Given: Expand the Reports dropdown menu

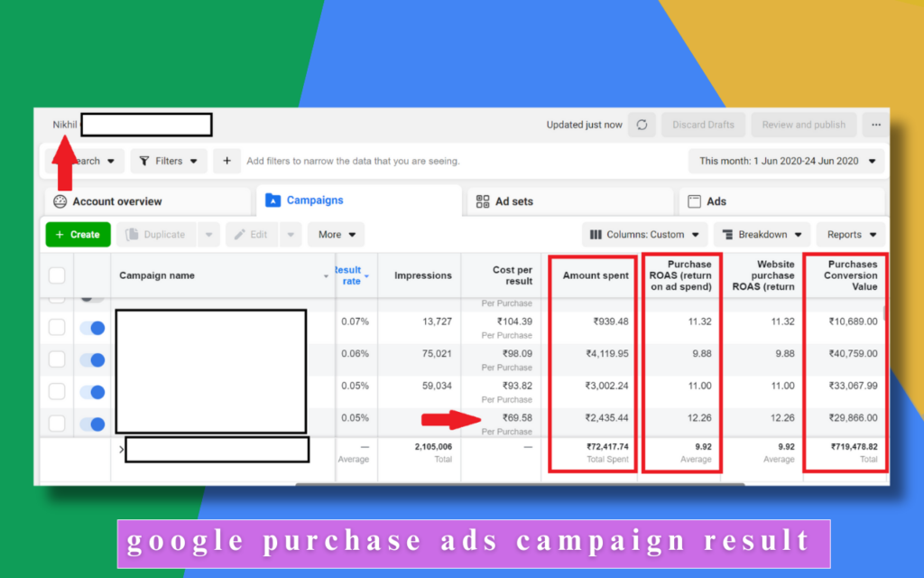Looking at the screenshot, I should click(x=852, y=235).
